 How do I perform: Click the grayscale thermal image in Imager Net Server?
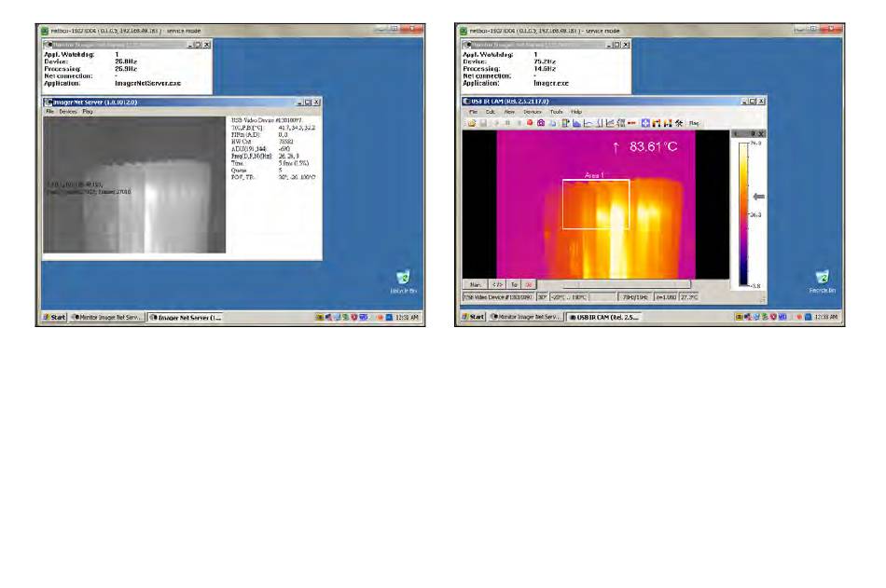[134, 185]
